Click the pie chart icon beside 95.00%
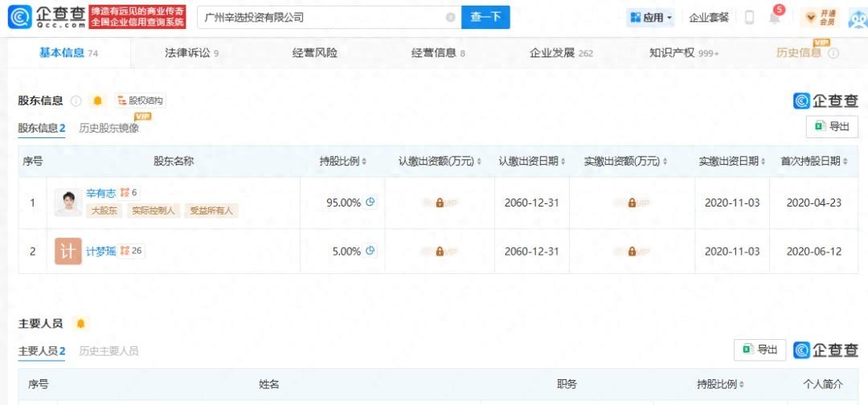 (371, 202)
